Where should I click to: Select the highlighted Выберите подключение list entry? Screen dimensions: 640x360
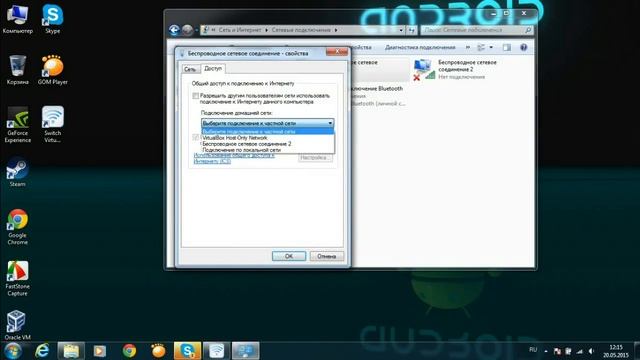[268, 132]
